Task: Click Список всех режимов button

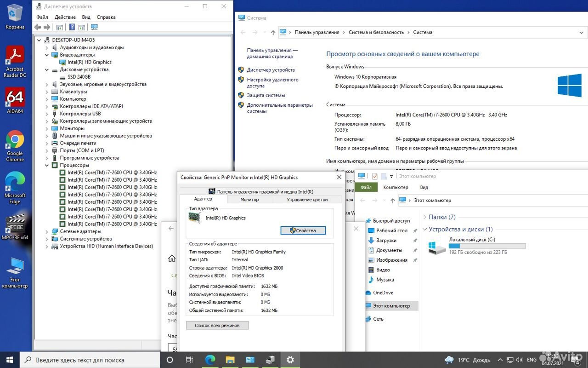Action: 217,325
